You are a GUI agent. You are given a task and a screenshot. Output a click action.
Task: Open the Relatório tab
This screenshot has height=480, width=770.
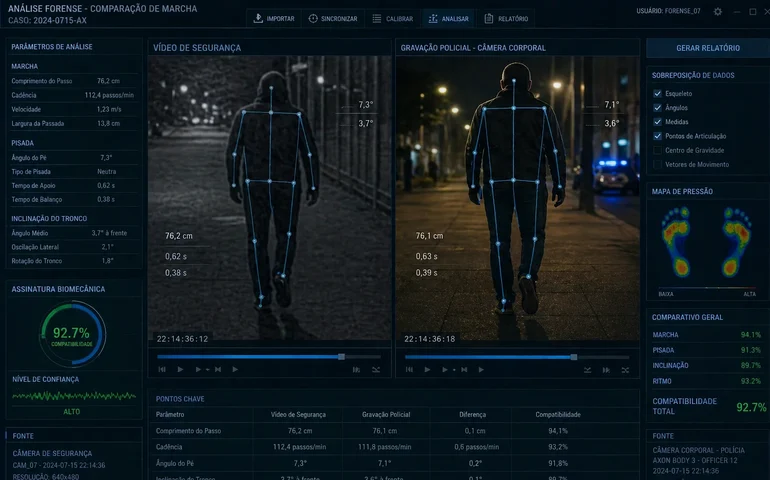505,18
